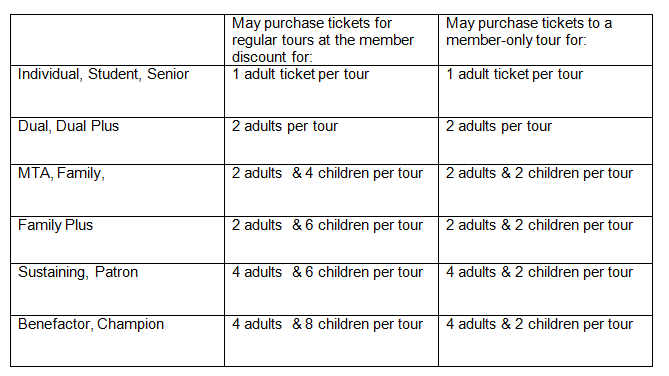The image size is (669, 376).
Task: Select the 'Family Plus' row label
Action: (x=55, y=225)
